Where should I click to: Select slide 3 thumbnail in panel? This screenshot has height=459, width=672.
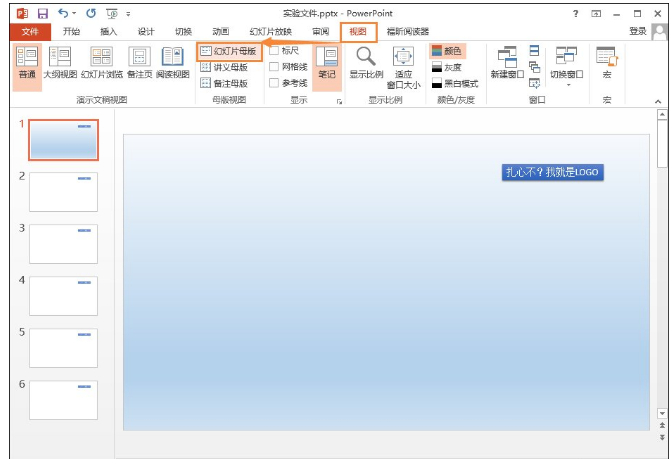click(63, 243)
